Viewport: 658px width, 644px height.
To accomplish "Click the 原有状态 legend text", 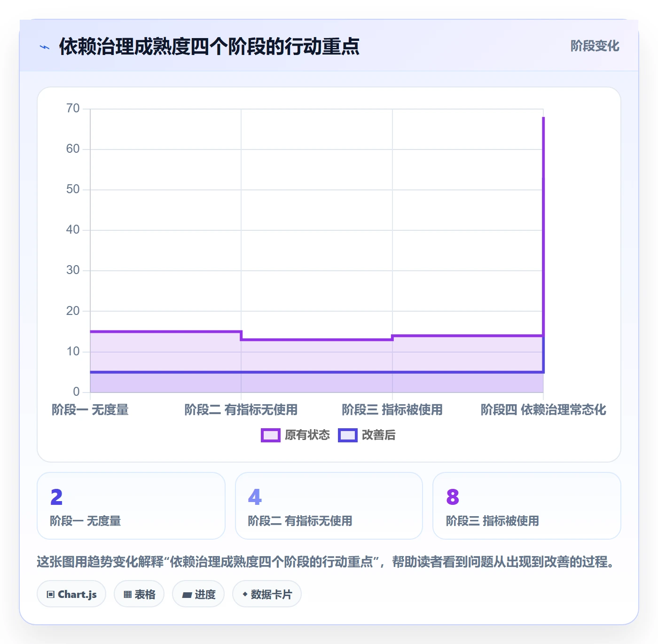I will [x=307, y=435].
